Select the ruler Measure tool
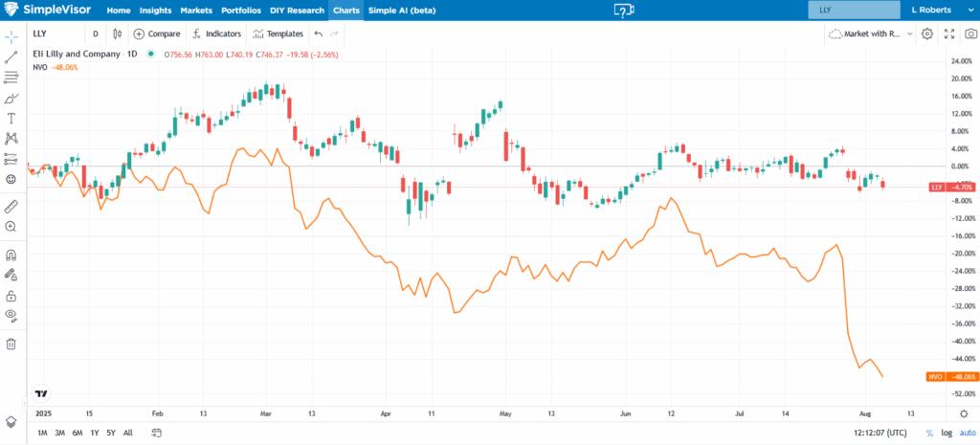 [11, 206]
